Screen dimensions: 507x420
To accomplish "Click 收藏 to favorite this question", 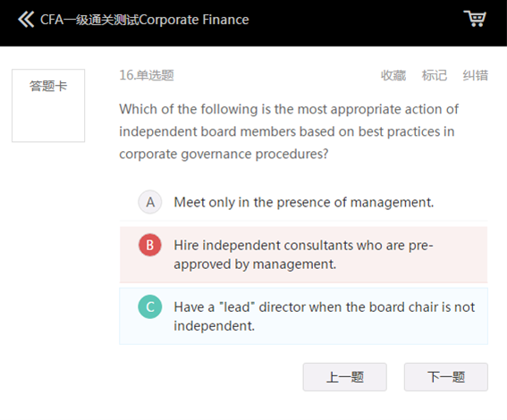I will 393,75.
